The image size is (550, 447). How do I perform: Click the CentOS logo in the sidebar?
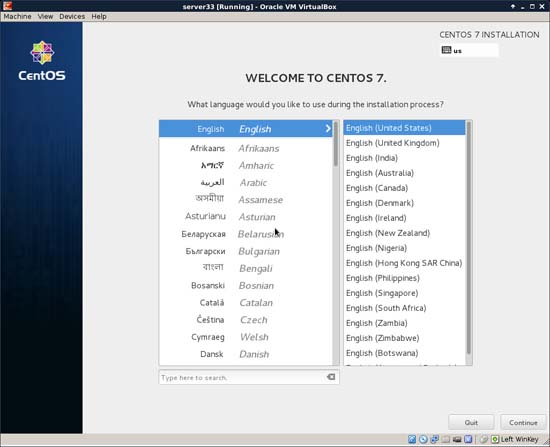pyautogui.click(x=42, y=60)
